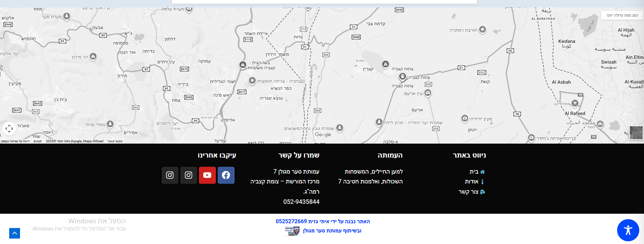Open the Instagram icon farthest from Facebook

pos(170,175)
